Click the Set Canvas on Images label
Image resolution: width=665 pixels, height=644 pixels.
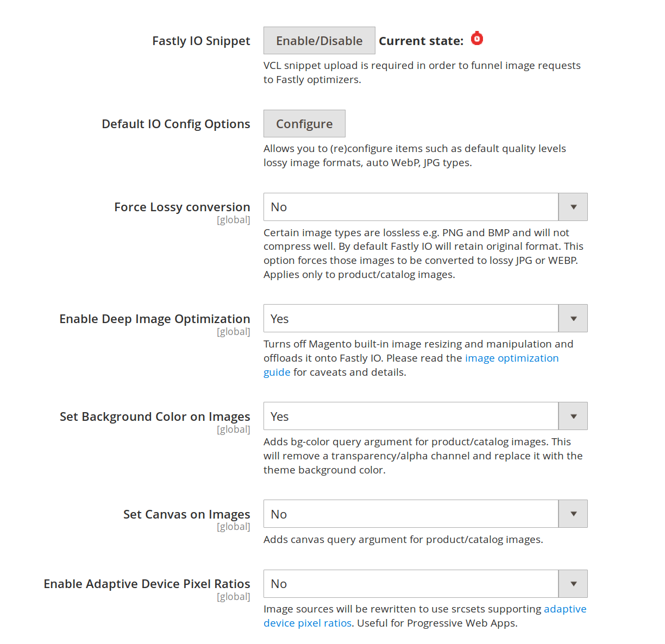coord(186,515)
